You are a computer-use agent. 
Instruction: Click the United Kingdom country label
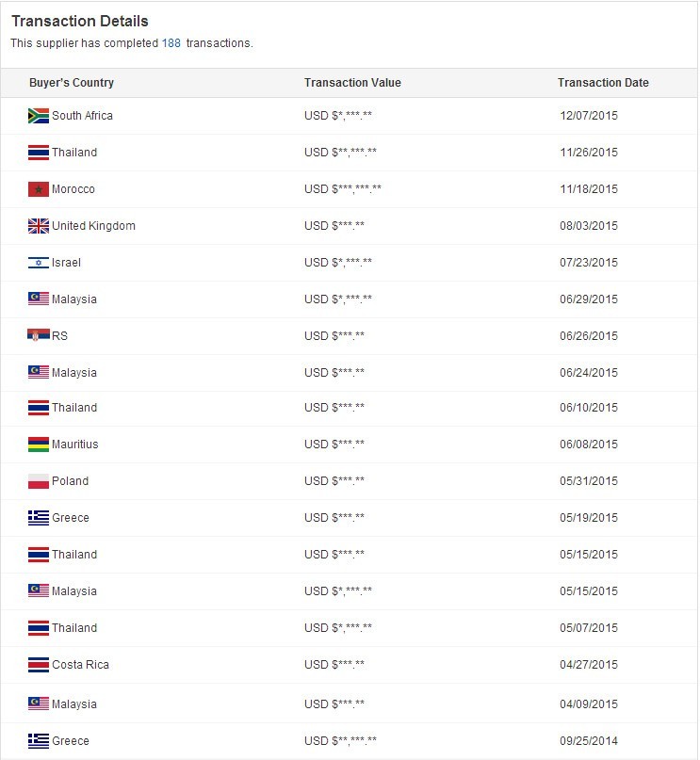click(93, 226)
